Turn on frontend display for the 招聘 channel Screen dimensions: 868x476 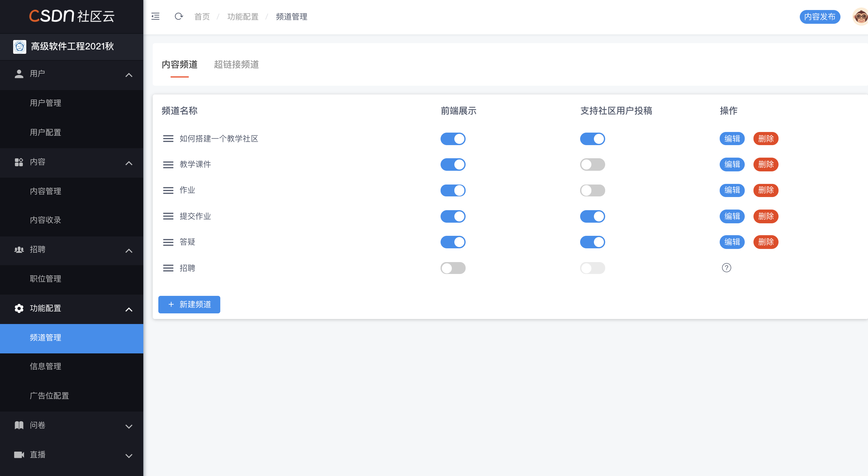pos(452,268)
